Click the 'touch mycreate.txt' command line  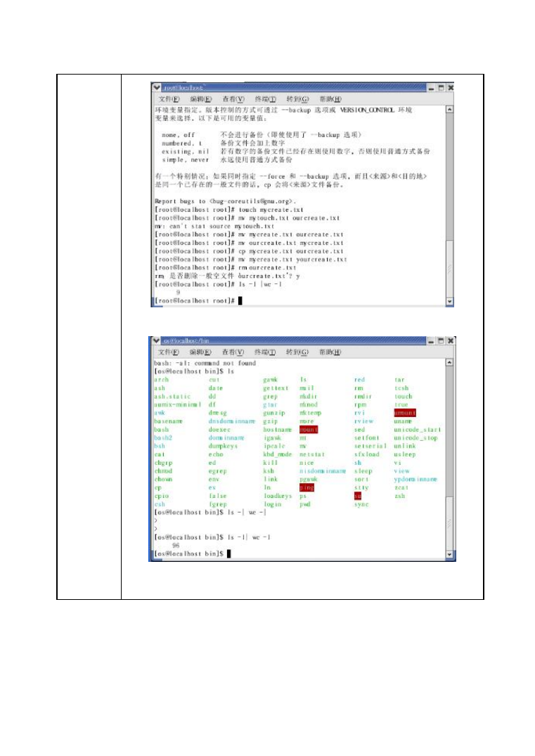[x=229, y=210]
